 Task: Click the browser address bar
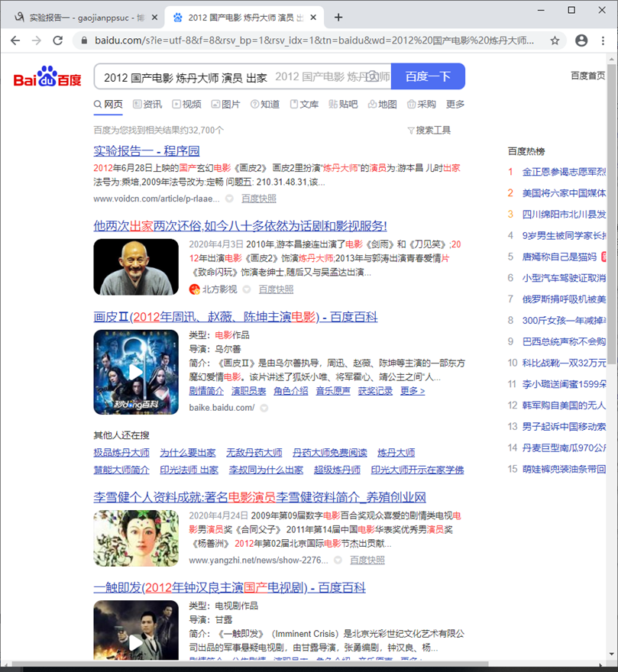point(315,40)
